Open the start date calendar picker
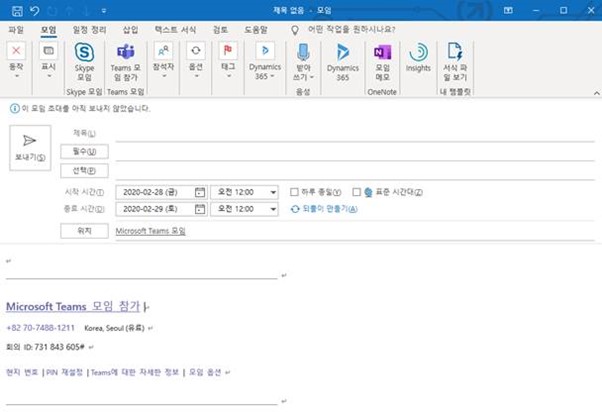Viewport: 602px width, 412px height. pyautogui.click(x=200, y=192)
